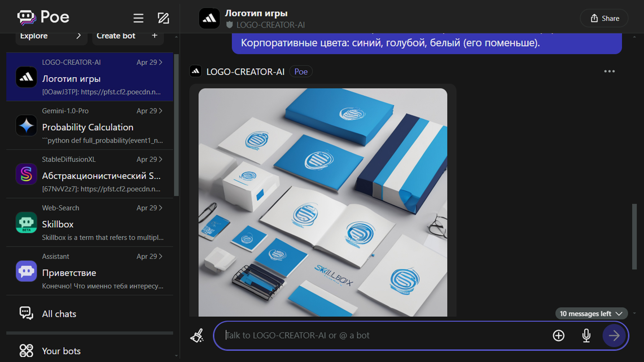This screenshot has height=362, width=644.
Task: Click the plus icon on Create bot
Action: click(154, 36)
